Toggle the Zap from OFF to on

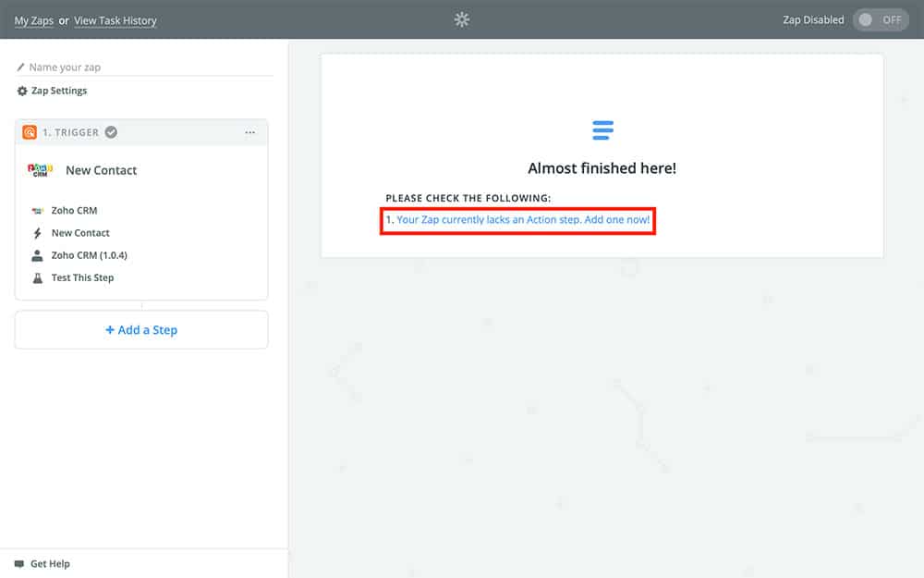tap(880, 19)
